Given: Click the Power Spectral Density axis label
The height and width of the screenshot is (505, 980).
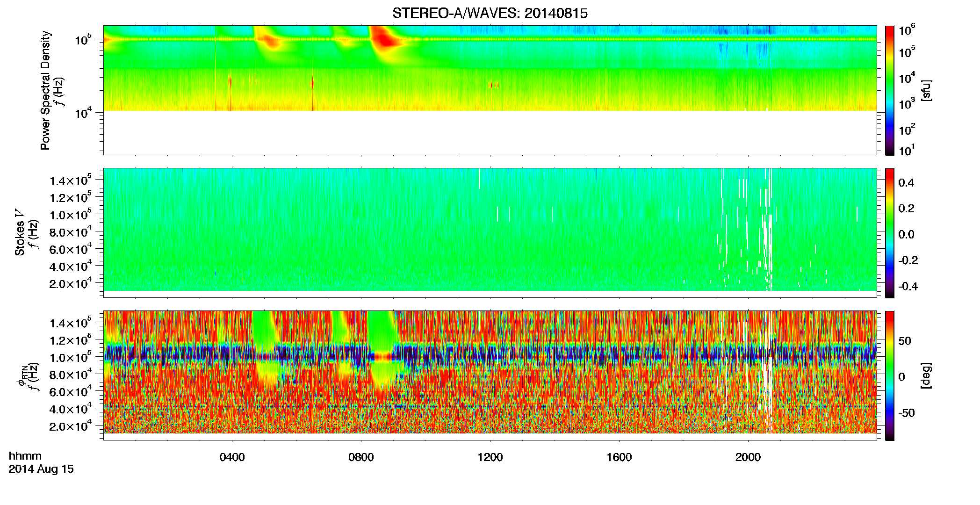Looking at the screenshot, I should pos(45,90).
